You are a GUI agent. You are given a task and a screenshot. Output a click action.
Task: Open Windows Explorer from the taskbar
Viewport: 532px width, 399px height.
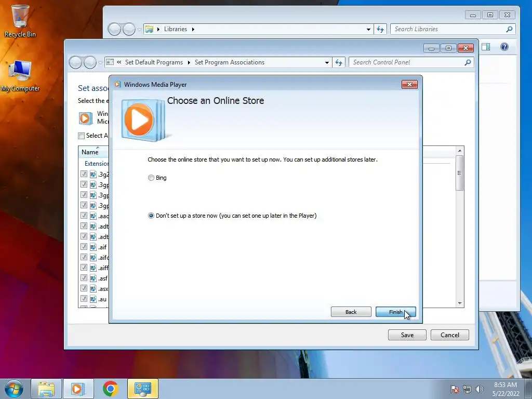click(46, 389)
